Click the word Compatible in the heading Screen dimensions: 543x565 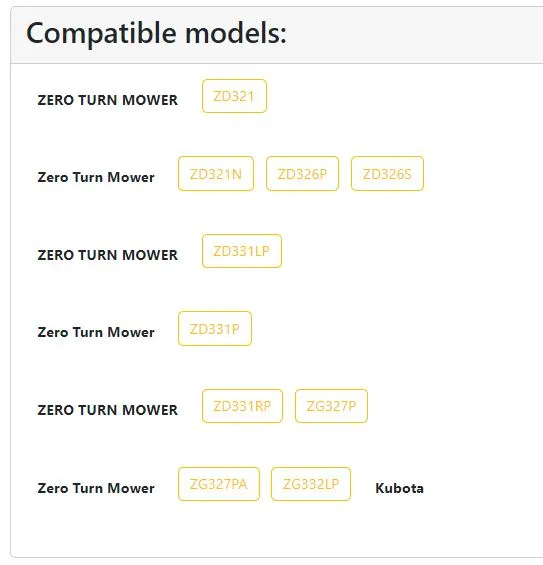(x=101, y=33)
